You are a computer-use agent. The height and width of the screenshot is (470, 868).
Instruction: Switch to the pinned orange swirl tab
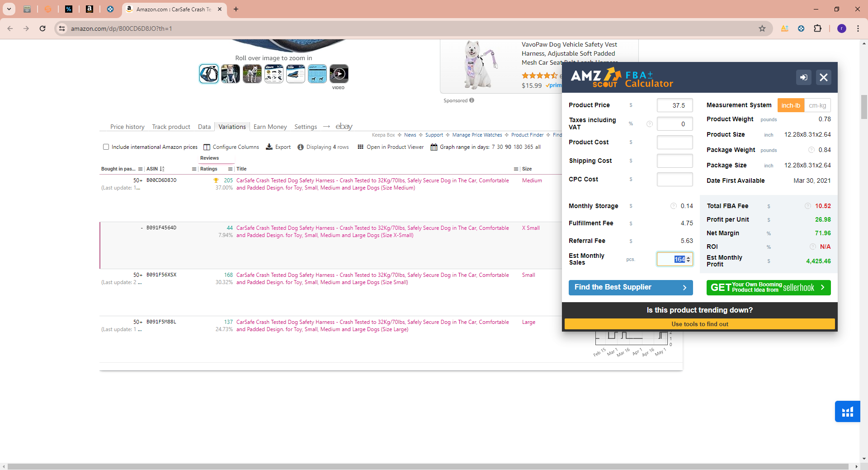coord(48,9)
